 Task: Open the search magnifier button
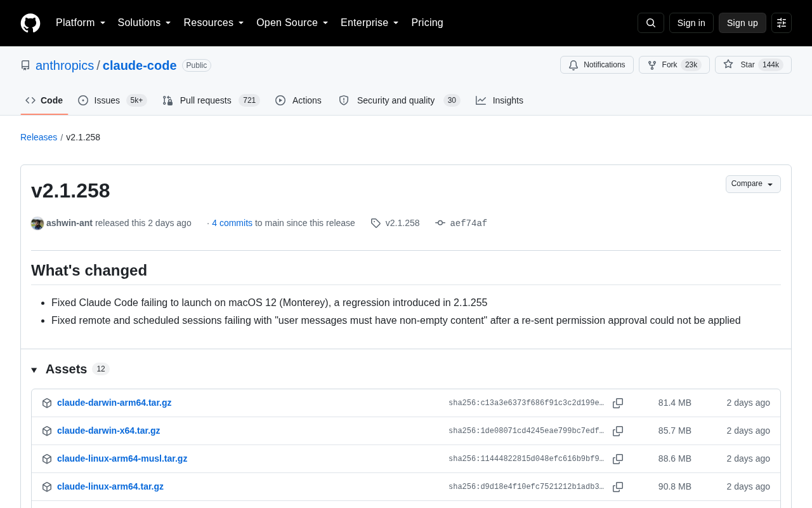[x=651, y=23]
